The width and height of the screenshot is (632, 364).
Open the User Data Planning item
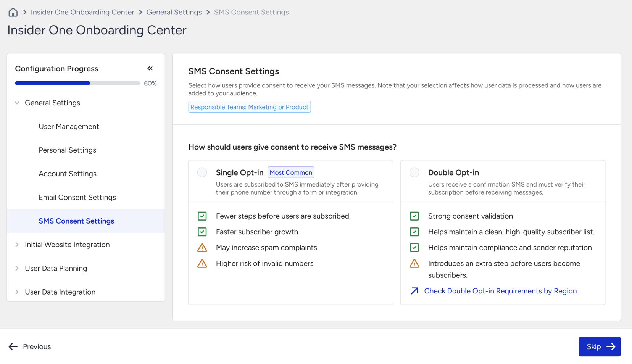[x=56, y=268]
